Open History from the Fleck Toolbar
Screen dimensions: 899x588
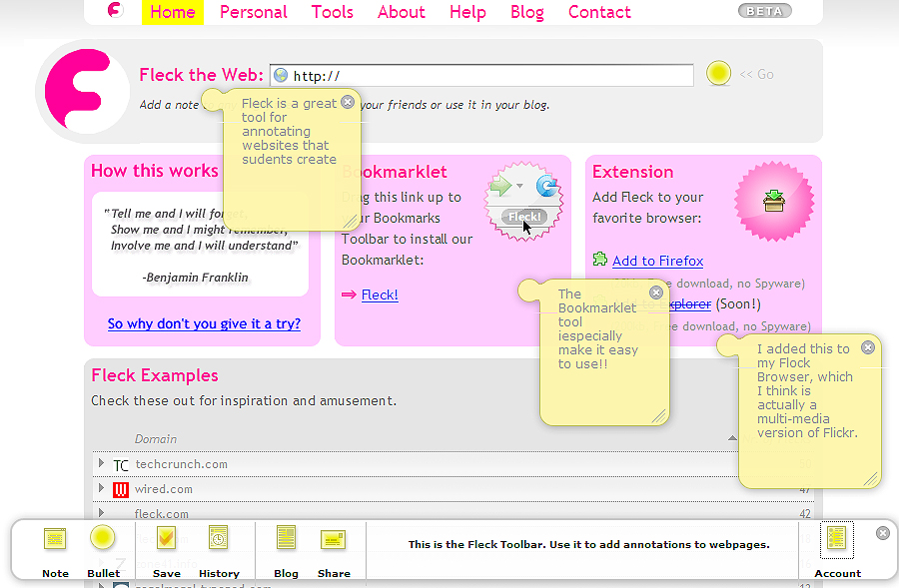pos(219,552)
